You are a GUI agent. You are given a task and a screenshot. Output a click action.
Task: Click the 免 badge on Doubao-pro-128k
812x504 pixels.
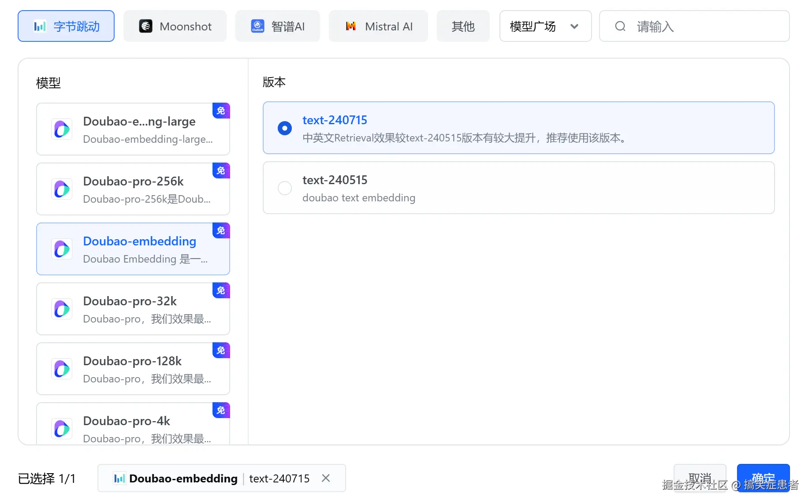221,350
